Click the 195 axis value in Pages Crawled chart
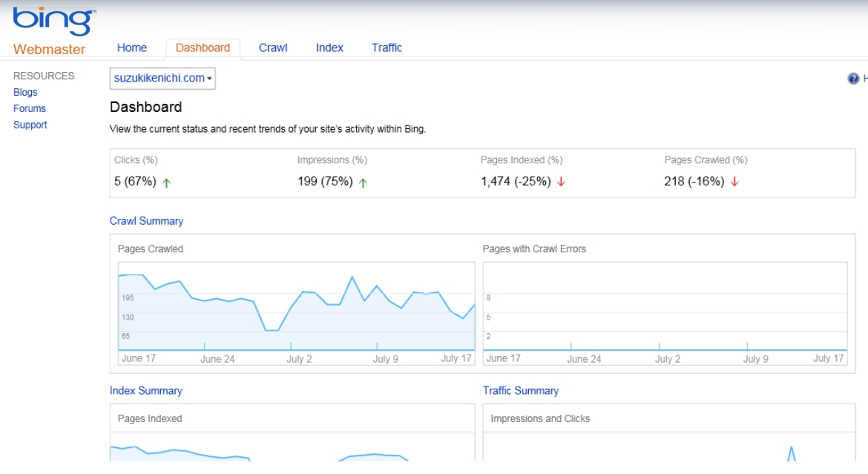The image size is (868, 474). coord(128,298)
